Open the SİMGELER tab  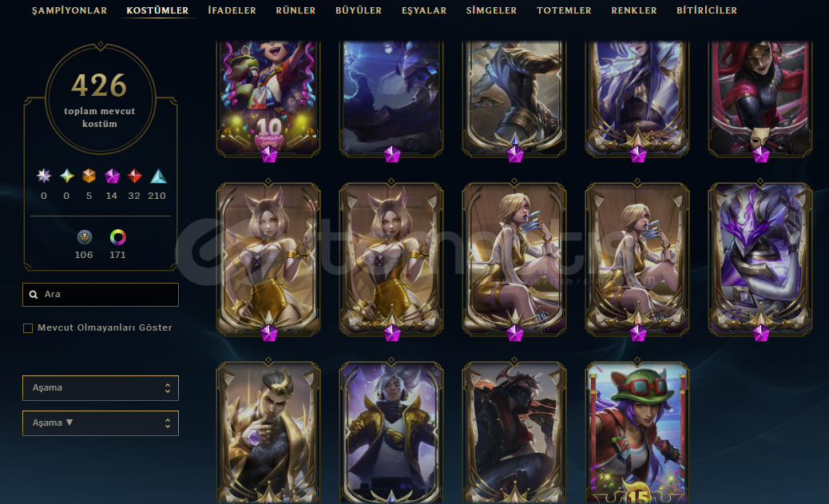click(x=491, y=10)
